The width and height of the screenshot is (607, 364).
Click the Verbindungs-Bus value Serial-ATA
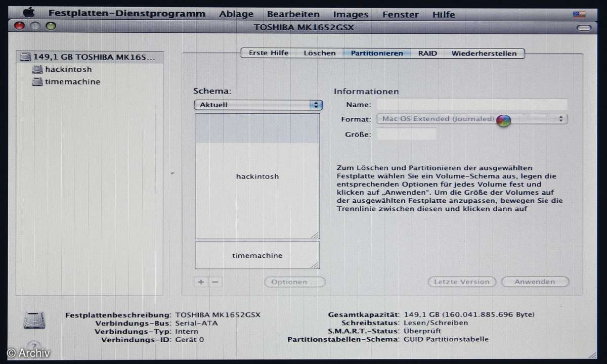pos(196,323)
